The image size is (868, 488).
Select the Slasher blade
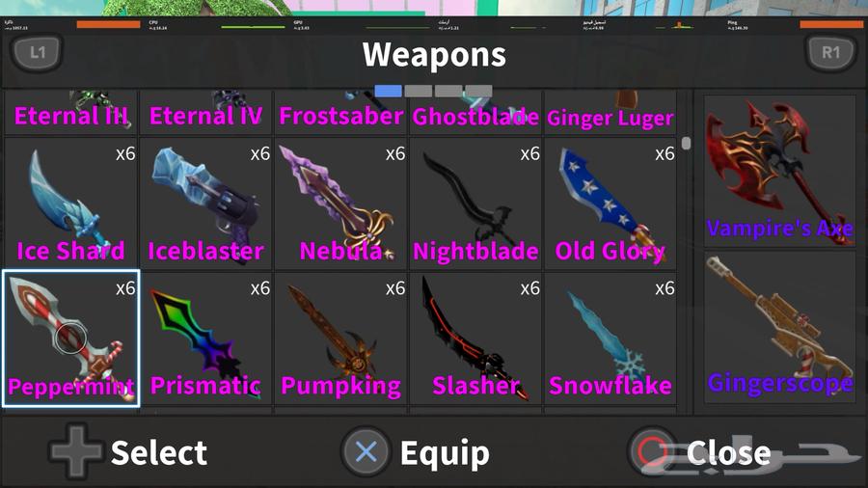[475, 339]
